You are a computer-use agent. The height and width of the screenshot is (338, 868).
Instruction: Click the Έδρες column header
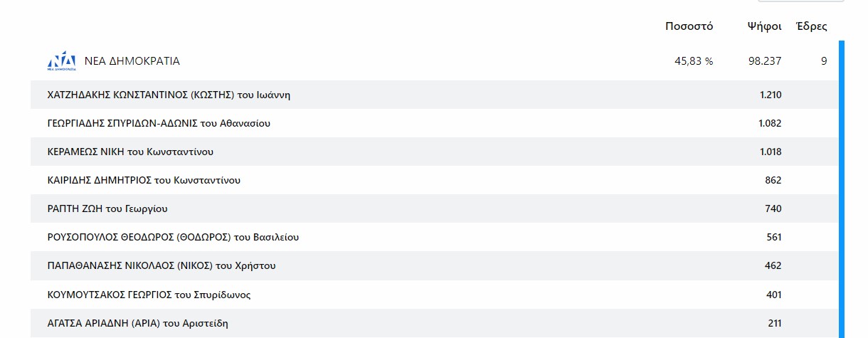pos(812,26)
